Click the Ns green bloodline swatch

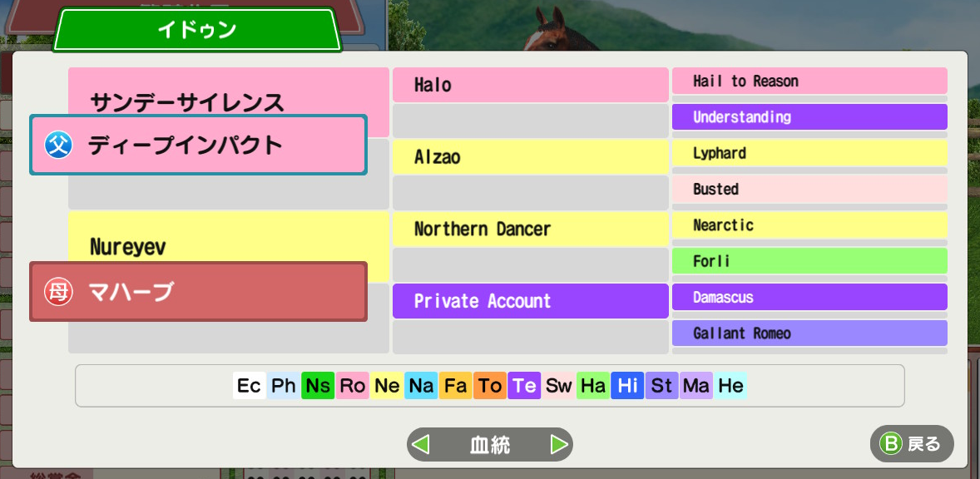(x=318, y=386)
